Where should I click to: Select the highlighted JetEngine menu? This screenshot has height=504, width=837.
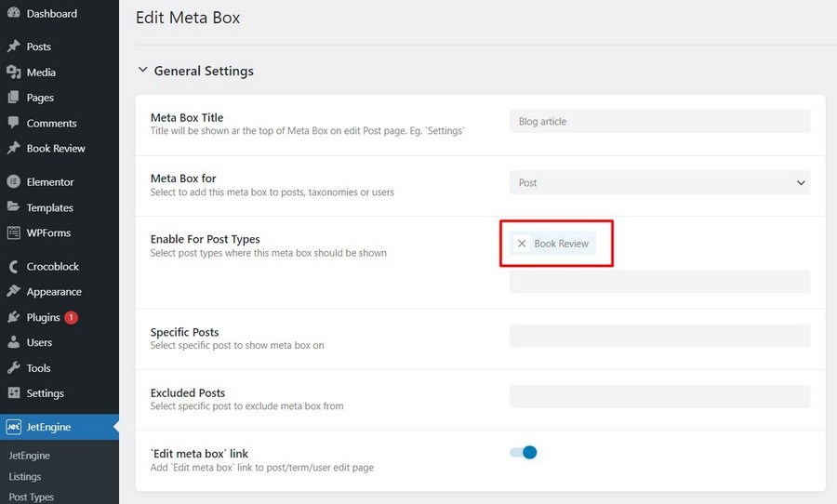[x=60, y=427]
